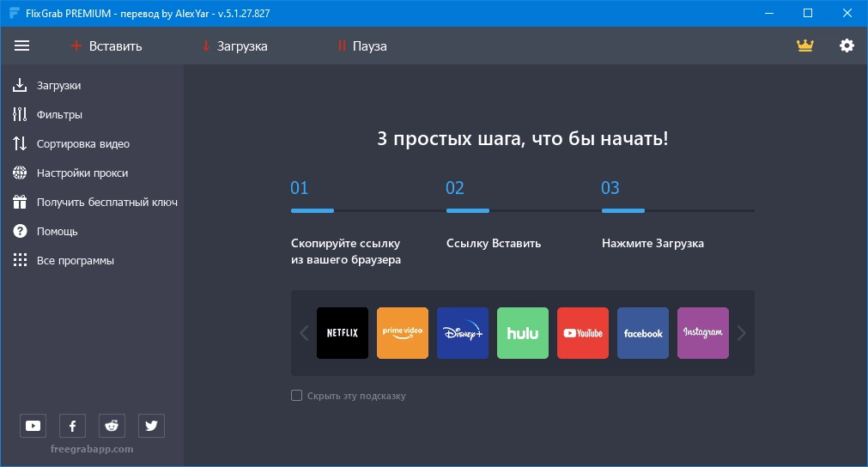Image resolution: width=868 pixels, height=467 pixels.
Task: Check Скрыть эту подсказку checkbox
Action: (297, 396)
